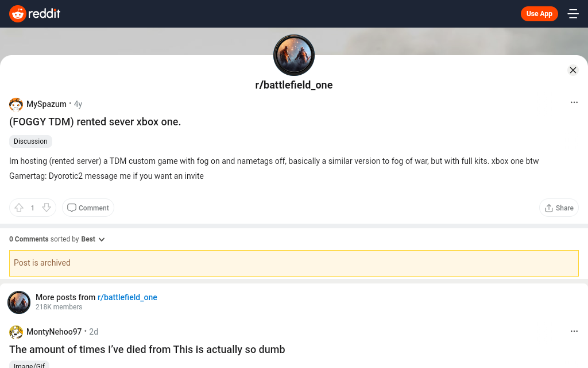Expand the Best comment sort dropdown
The image size is (588, 368).
coord(93,239)
